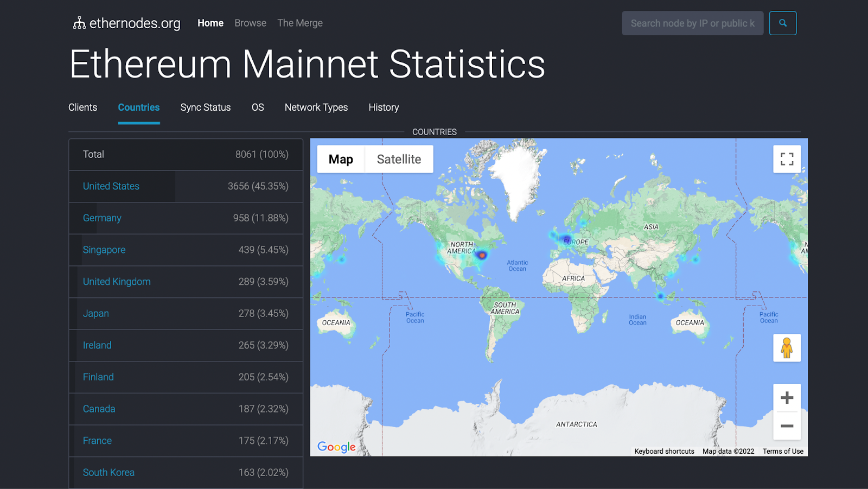Open The Merge navigation item
Screen dimensions: 868x489
click(x=300, y=23)
